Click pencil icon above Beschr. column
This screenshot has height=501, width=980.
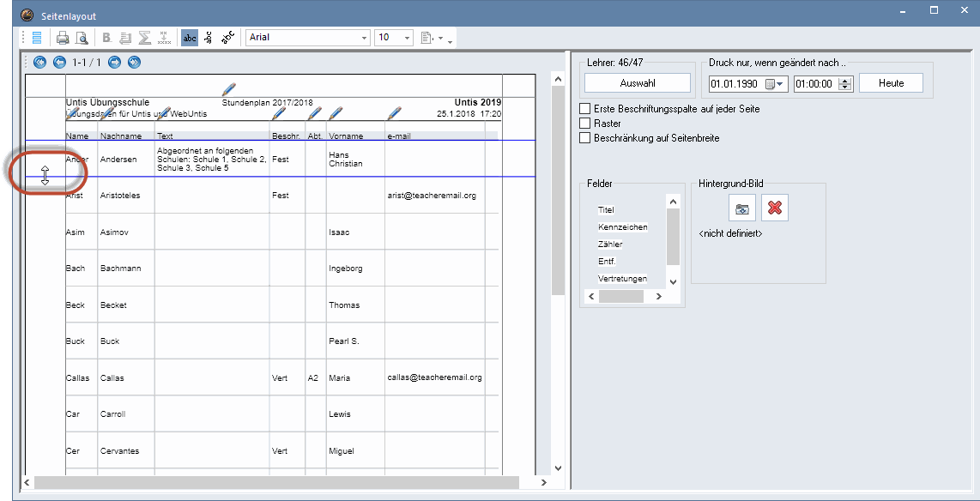coord(280,113)
